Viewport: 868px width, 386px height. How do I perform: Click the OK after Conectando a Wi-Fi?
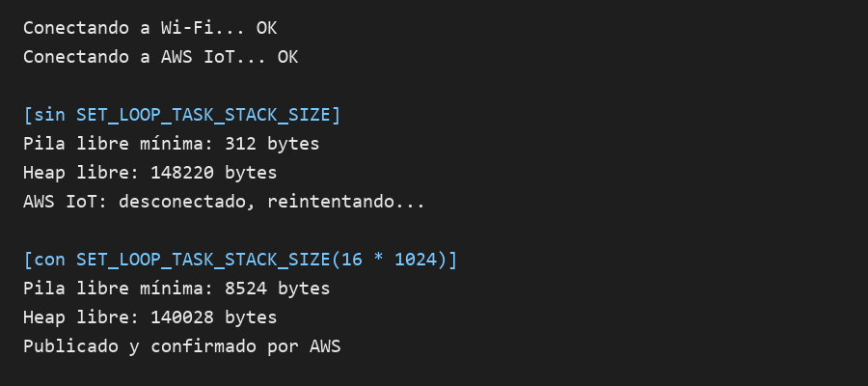point(266,28)
